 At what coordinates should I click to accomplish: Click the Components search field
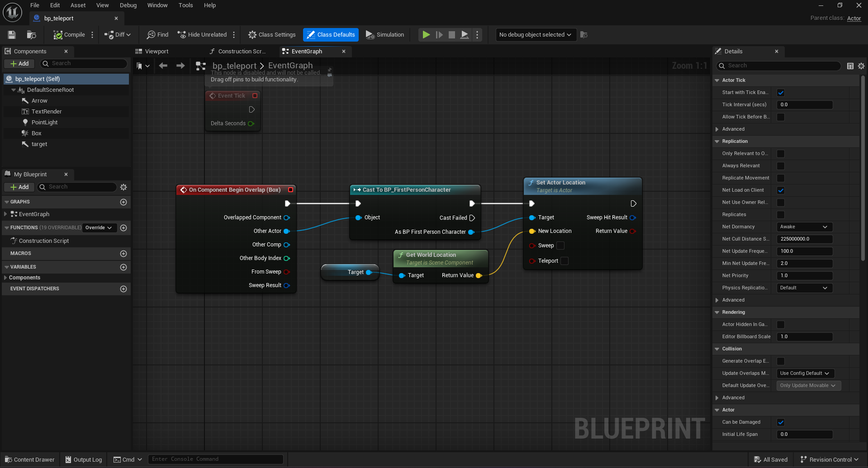(84, 64)
